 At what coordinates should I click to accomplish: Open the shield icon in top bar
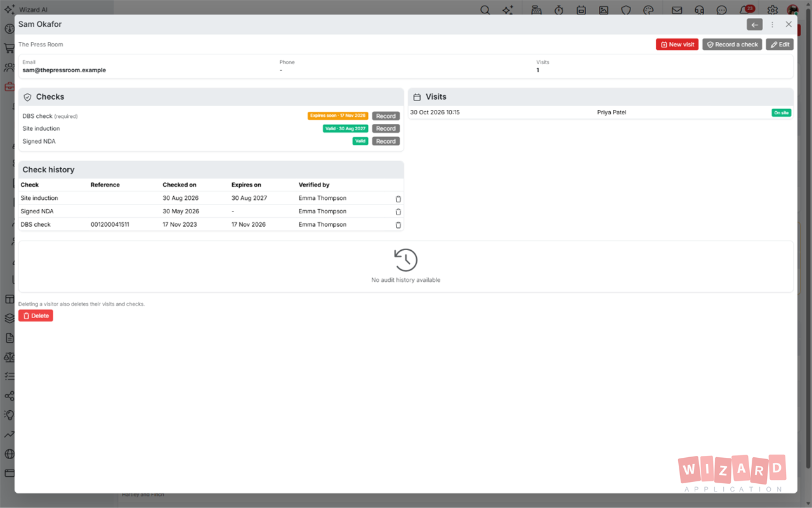(625, 10)
